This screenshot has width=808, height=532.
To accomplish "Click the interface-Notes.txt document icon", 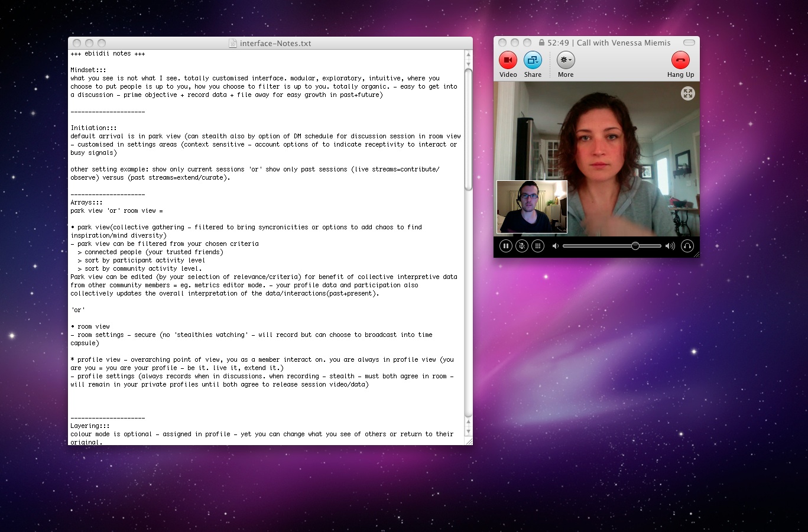I will point(233,43).
